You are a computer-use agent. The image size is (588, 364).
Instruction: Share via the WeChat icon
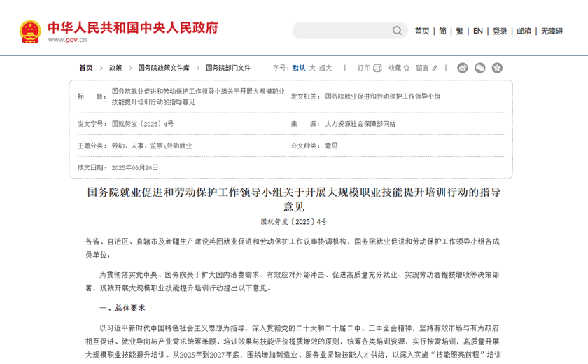click(x=480, y=68)
